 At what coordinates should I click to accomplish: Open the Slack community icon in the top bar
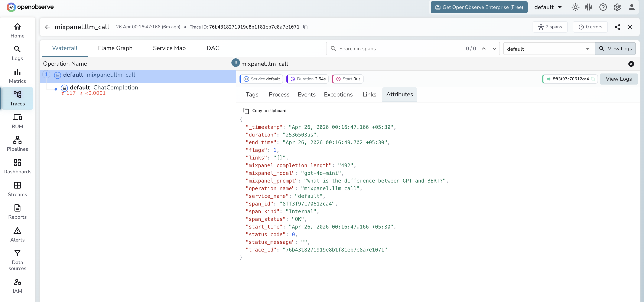pyautogui.click(x=589, y=7)
